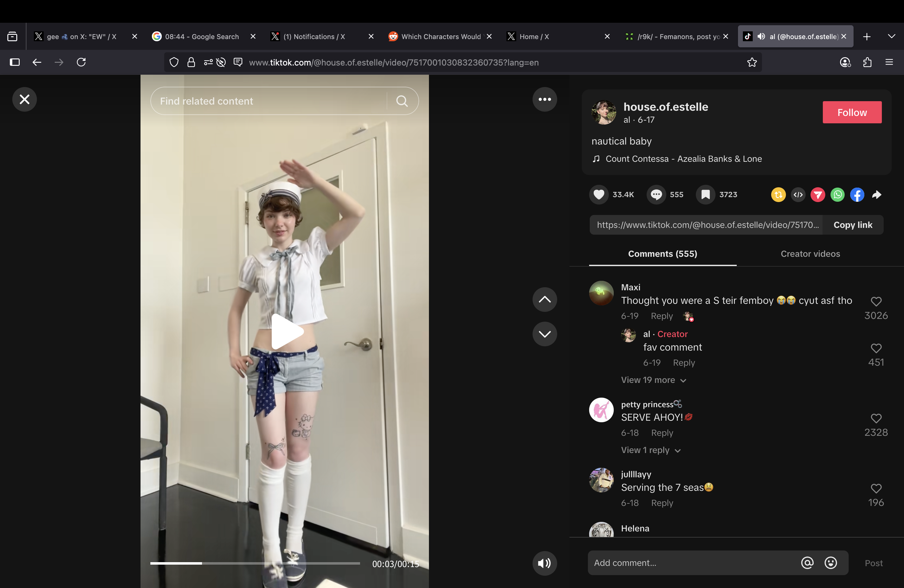
Task: Select the Comments (555) tab
Action: pyautogui.click(x=662, y=254)
